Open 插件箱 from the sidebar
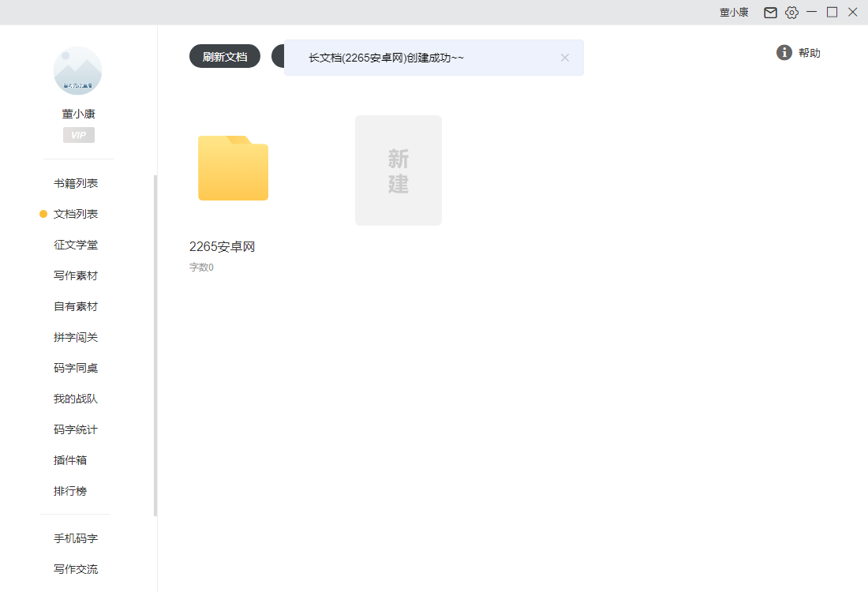868x592 pixels. tap(70, 459)
